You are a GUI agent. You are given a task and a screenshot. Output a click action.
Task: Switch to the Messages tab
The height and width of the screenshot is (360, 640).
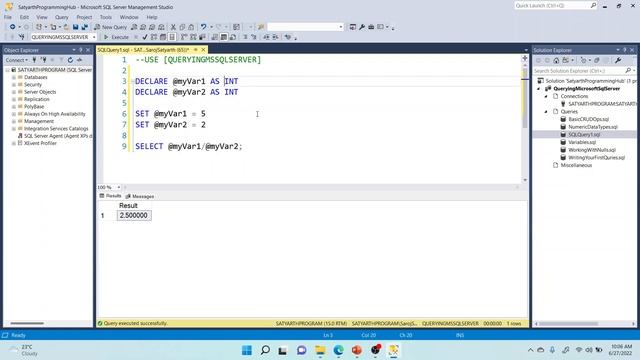pyautogui.click(x=140, y=196)
